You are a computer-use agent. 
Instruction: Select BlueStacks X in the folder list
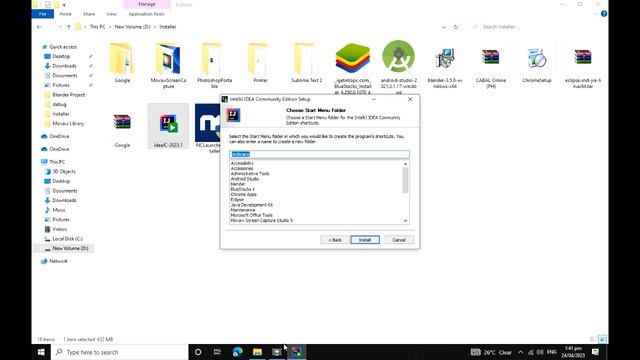242,189
